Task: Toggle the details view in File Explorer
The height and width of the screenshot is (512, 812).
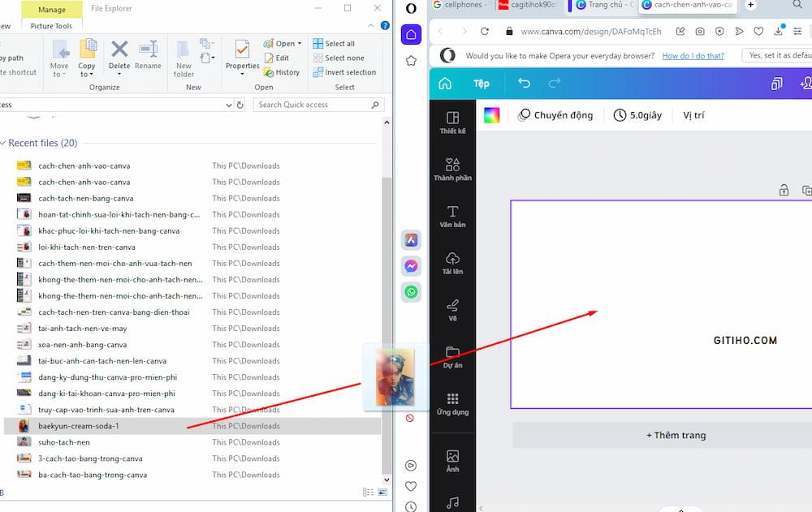Action: [368, 492]
